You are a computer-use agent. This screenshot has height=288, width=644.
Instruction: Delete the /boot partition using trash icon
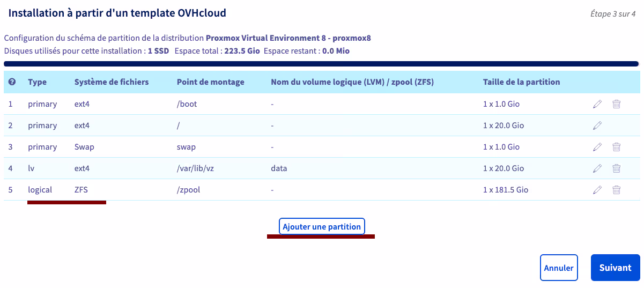pyautogui.click(x=617, y=104)
